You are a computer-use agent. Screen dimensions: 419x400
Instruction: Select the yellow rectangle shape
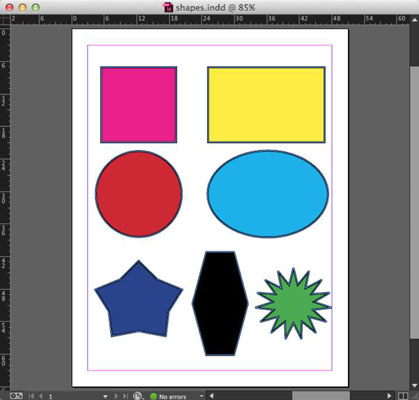coord(266,105)
